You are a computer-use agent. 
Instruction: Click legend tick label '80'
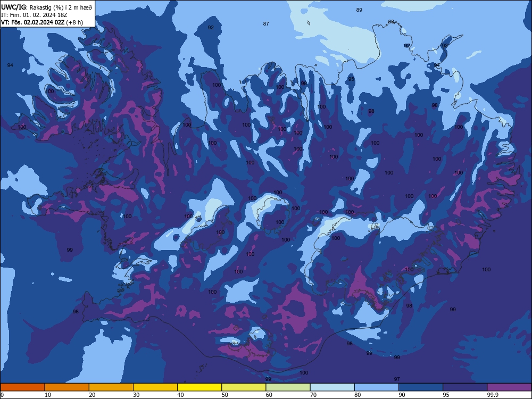tap(358, 395)
